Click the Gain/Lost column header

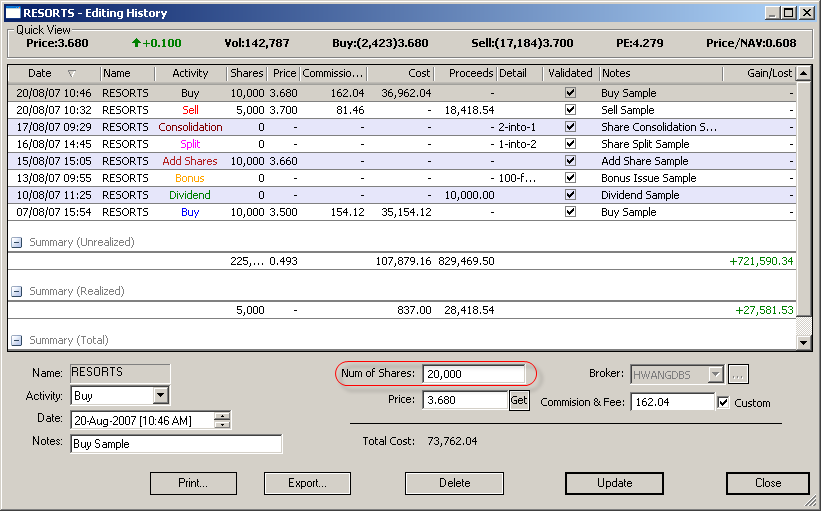pos(759,73)
